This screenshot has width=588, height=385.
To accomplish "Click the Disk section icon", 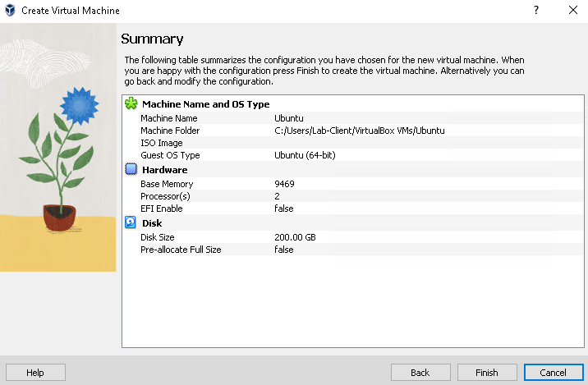I will [x=131, y=222].
